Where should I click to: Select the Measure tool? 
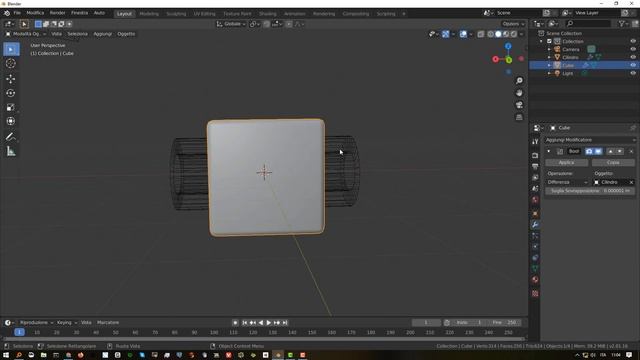pos(11,151)
